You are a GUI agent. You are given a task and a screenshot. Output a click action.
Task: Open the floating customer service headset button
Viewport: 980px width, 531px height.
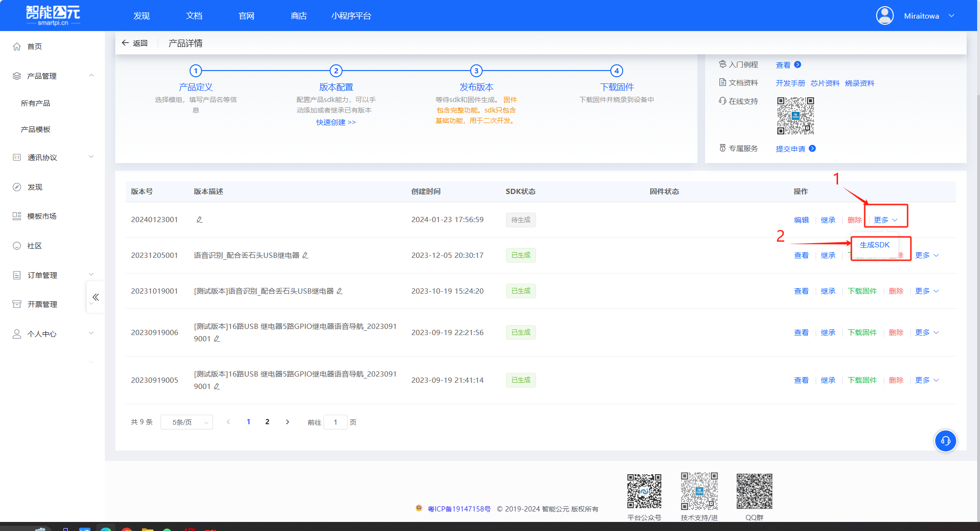pyautogui.click(x=946, y=440)
